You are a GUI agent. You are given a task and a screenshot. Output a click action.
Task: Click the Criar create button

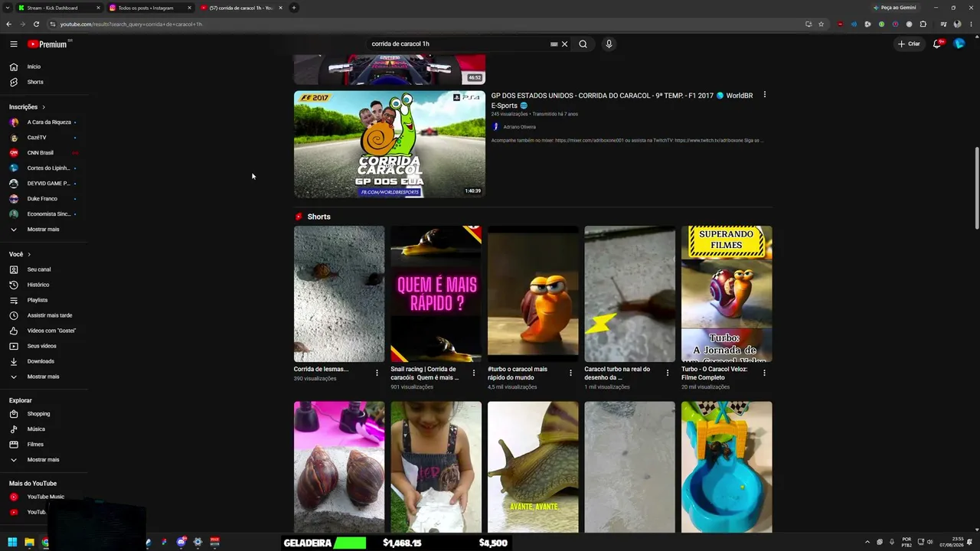coord(909,44)
